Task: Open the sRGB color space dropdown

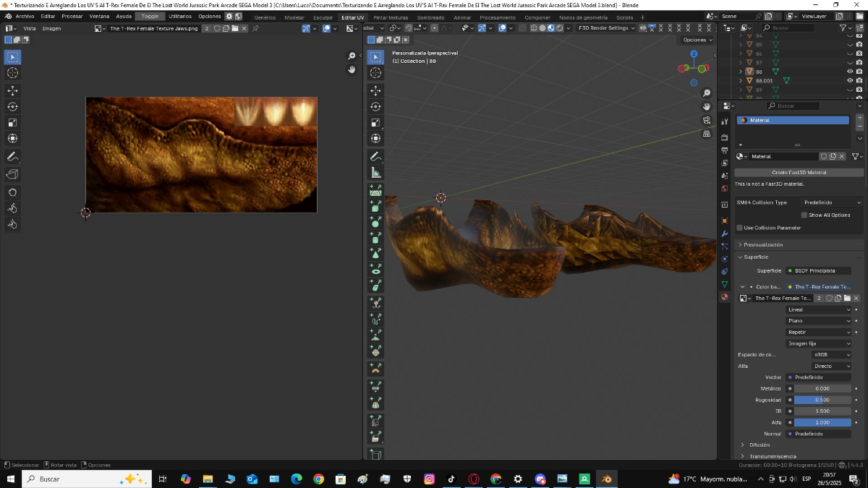Action: [x=832, y=355]
